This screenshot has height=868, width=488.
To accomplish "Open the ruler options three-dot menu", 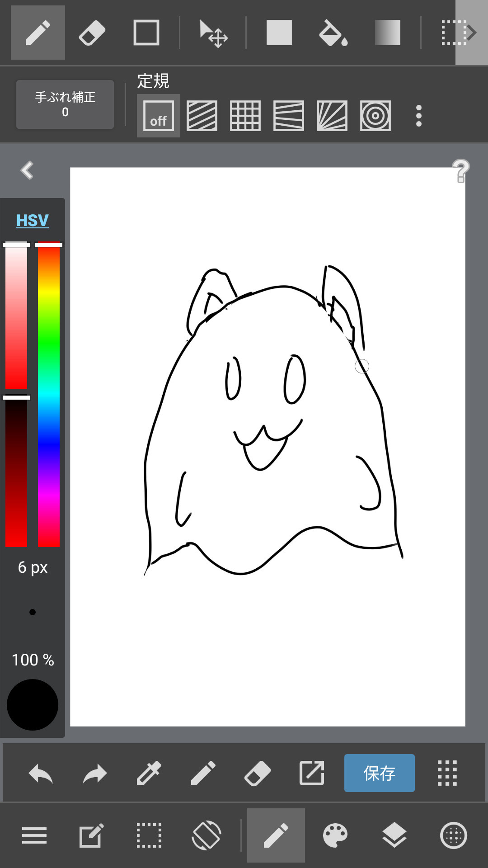I will pyautogui.click(x=419, y=116).
